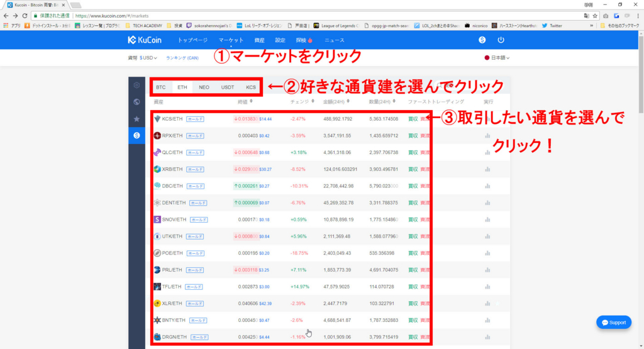Select the KCS market tab
644x349 pixels.
coord(250,87)
